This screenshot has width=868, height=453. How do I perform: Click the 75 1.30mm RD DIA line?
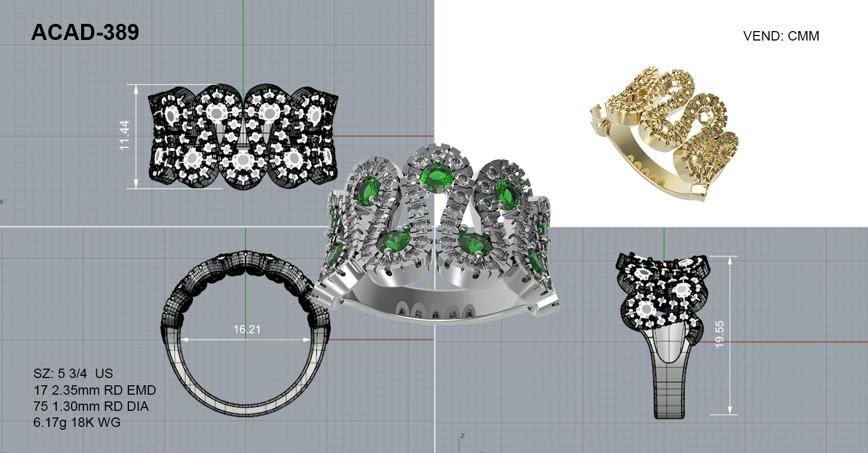pyautogui.click(x=91, y=406)
